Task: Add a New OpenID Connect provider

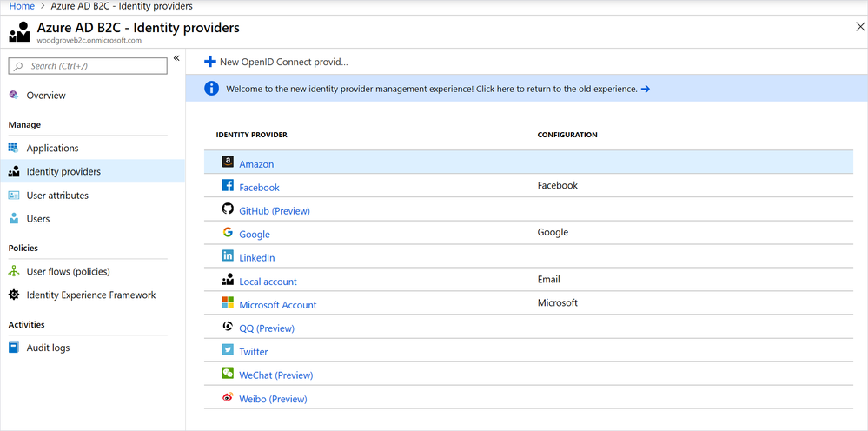Action: coord(275,62)
